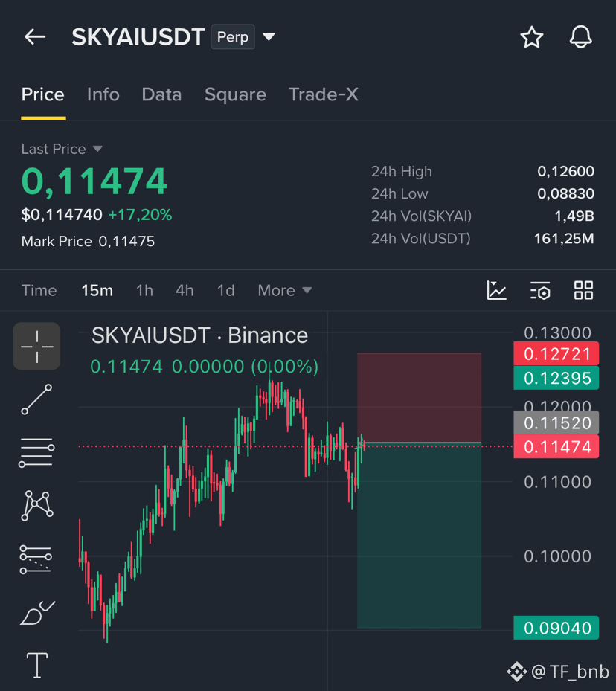The width and height of the screenshot is (616, 691).
Task: Click the 0.12721 stop-loss price label
Action: tap(556, 354)
